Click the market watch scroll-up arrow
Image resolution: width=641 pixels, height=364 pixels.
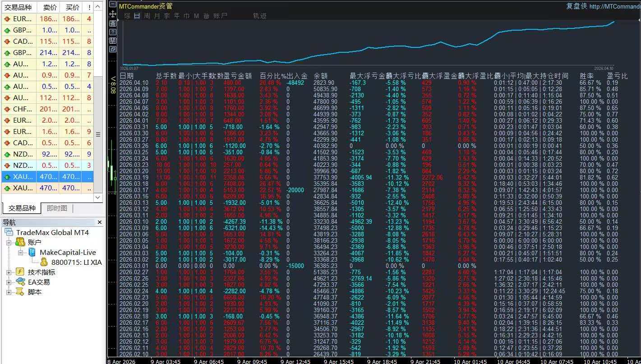98,7
